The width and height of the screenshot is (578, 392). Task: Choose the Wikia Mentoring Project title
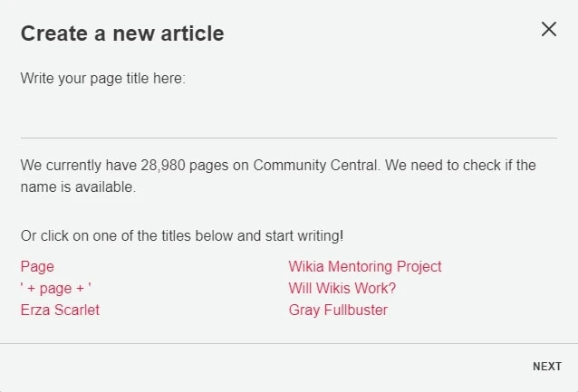tap(365, 266)
